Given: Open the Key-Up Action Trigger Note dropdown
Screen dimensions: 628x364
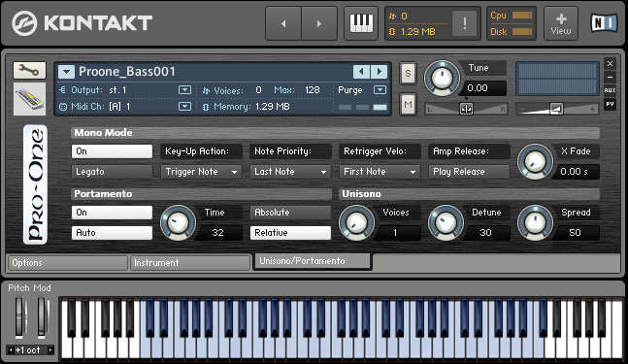Looking at the screenshot, I should [x=201, y=172].
